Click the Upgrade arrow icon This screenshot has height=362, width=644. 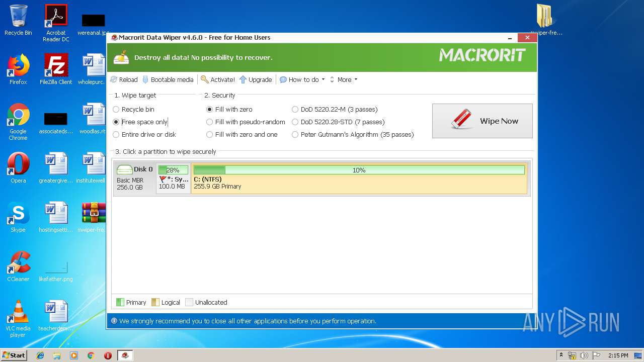[x=243, y=79]
